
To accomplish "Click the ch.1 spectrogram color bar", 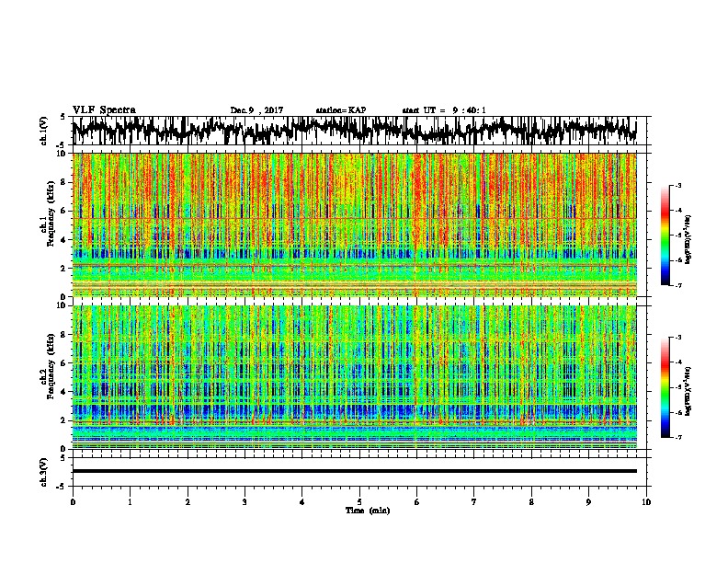I will (x=665, y=236).
